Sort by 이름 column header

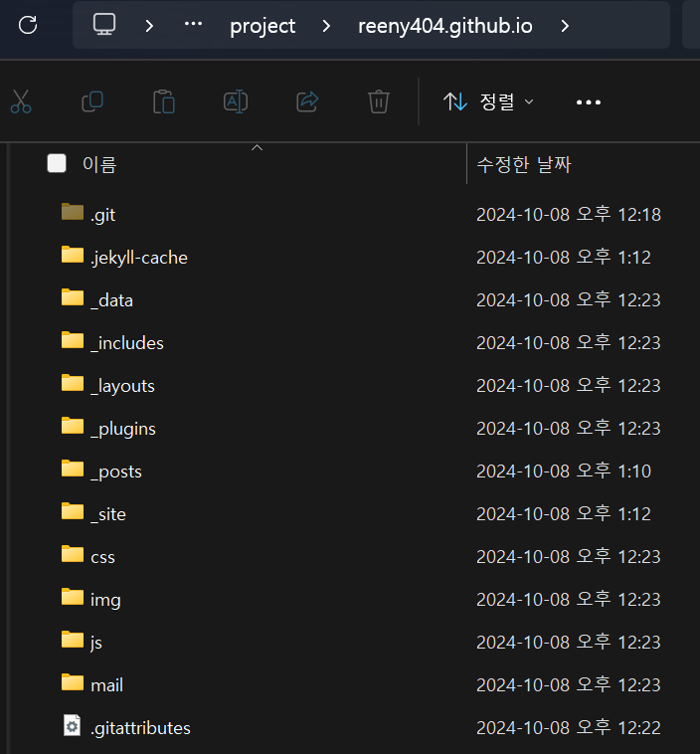(x=99, y=164)
